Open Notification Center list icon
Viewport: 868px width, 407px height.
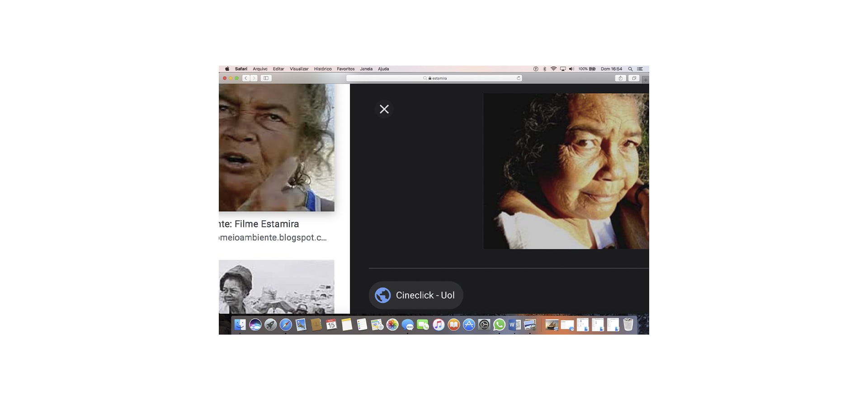point(640,69)
